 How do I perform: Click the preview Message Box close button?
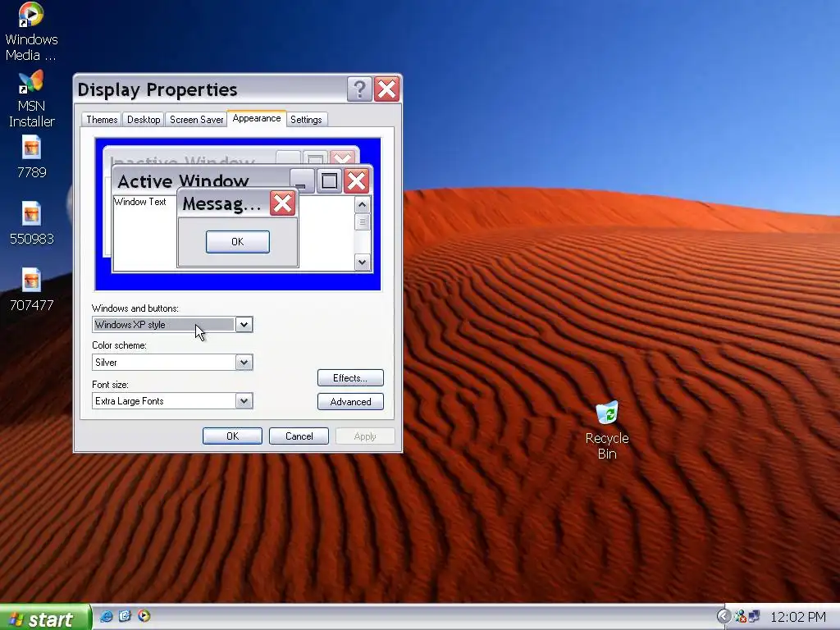click(282, 203)
